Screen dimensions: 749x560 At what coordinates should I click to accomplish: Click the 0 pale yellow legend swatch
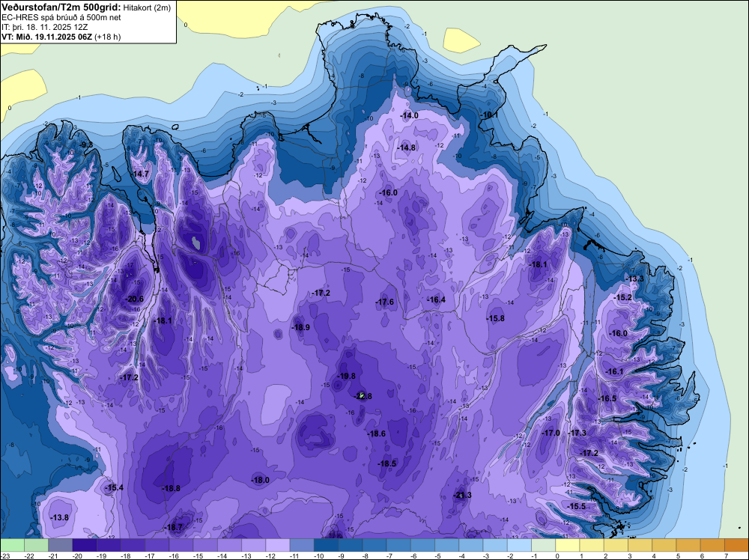click(x=568, y=545)
